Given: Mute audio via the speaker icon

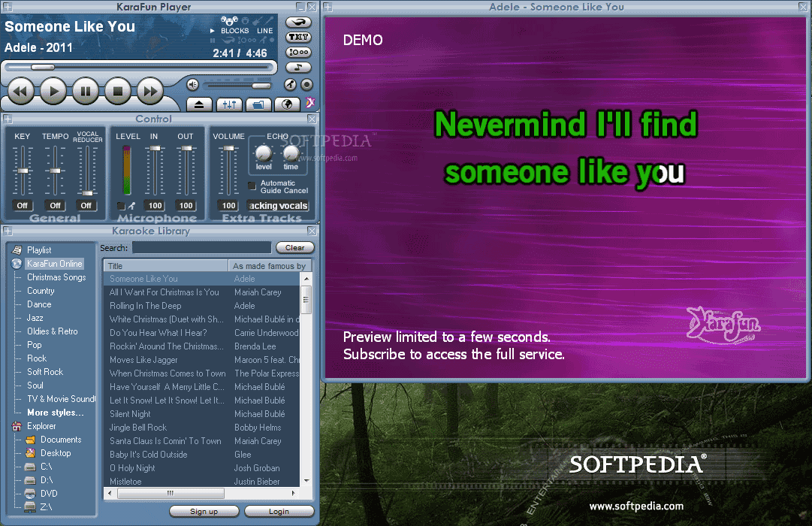Looking at the screenshot, I should [x=192, y=84].
